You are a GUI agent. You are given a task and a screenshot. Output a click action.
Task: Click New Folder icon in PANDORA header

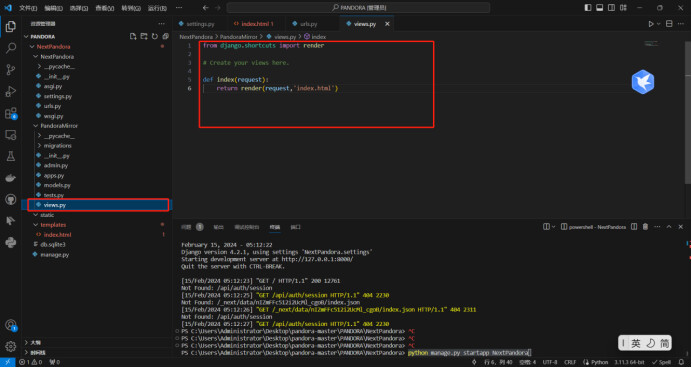pyautogui.click(x=143, y=37)
